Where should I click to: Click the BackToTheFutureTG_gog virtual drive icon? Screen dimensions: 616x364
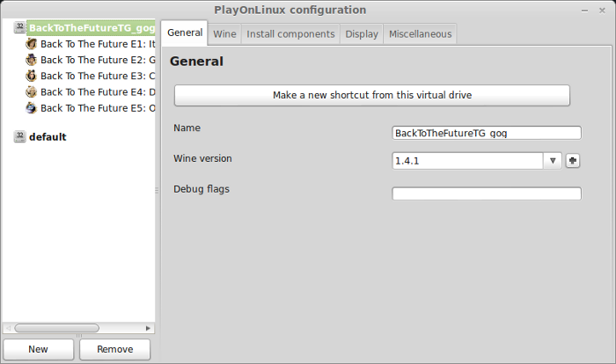[19, 27]
